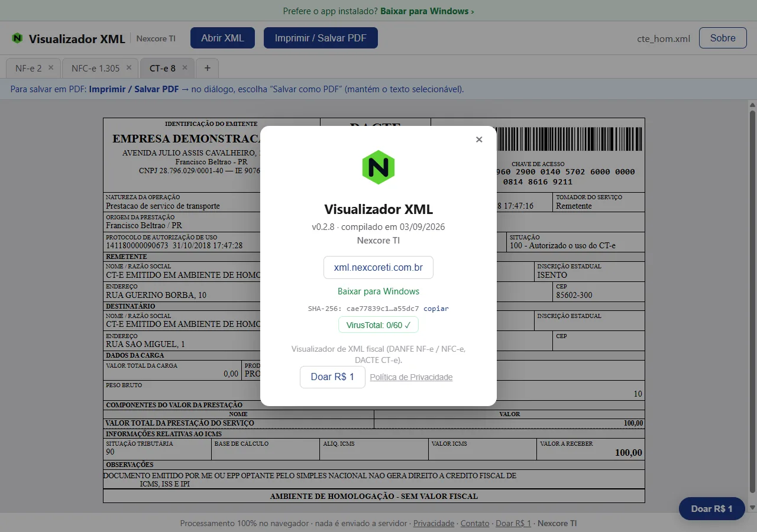
Task: Open the xml.nexcoreti.com.br link
Action: (x=378, y=267)
